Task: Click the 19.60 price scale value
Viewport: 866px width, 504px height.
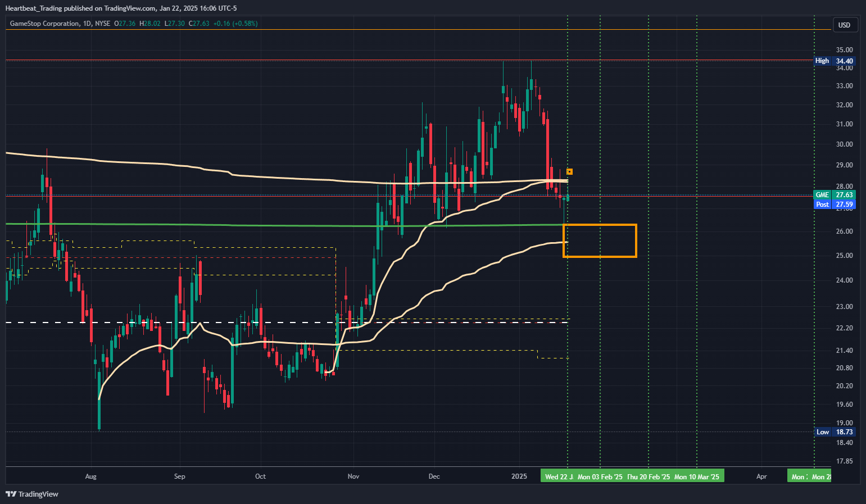Action: [x=844, y=405]
